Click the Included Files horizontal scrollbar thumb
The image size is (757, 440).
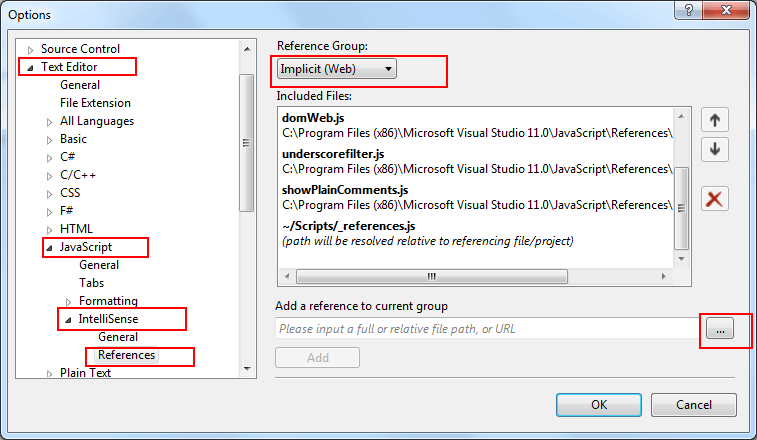[x=432, y=276]
